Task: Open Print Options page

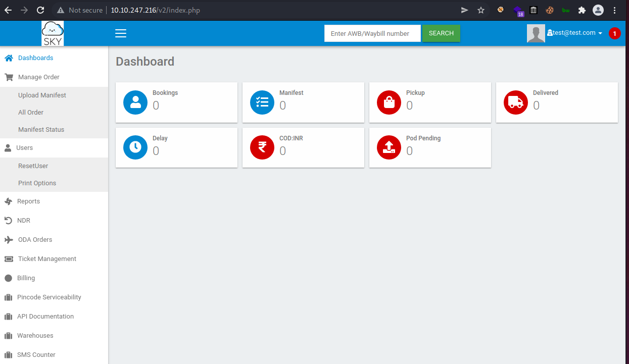Action: tap(37, 183)
